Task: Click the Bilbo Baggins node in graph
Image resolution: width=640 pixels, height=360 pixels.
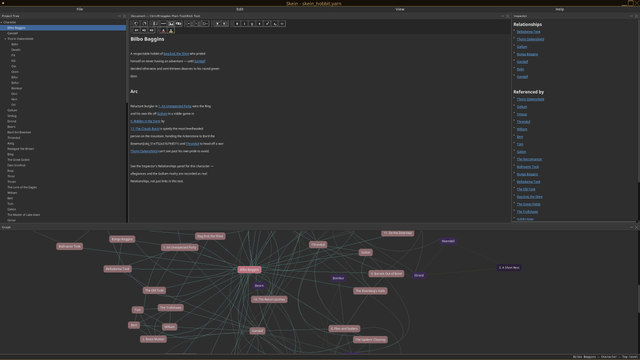Action: 249,270
